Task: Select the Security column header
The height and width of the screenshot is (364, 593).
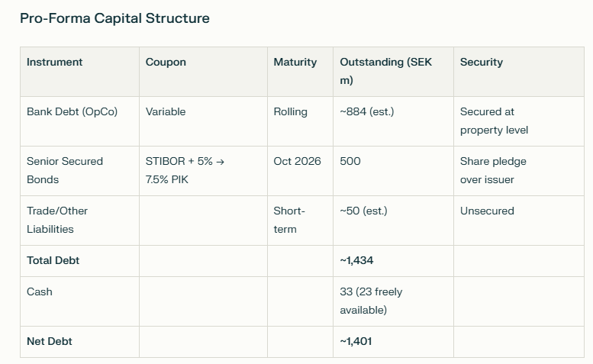Action: tap(481, 62)
